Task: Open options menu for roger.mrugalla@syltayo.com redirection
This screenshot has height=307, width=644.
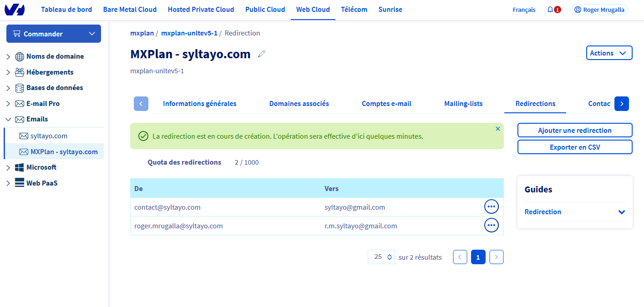Action: pyautogui.click(x=491, y=225)
